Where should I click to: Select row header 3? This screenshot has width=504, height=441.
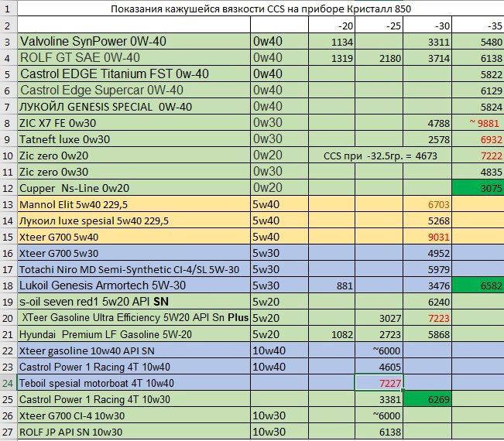click(x=9, y=41)
